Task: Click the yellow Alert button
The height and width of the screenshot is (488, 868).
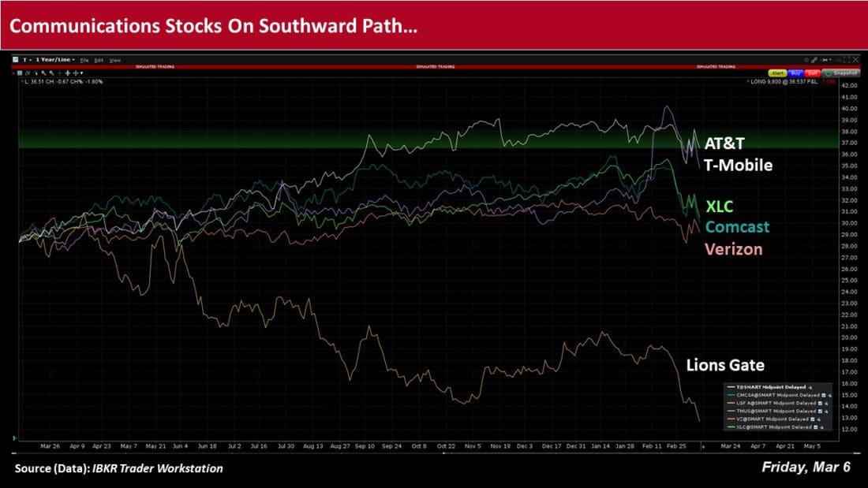Action: (x=777, y=73)
